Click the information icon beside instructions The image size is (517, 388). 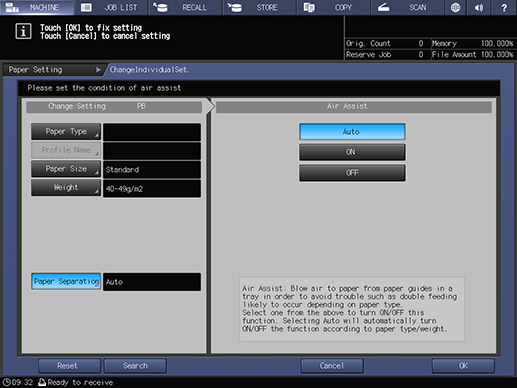pyautogui.click(x=23, y=32)
